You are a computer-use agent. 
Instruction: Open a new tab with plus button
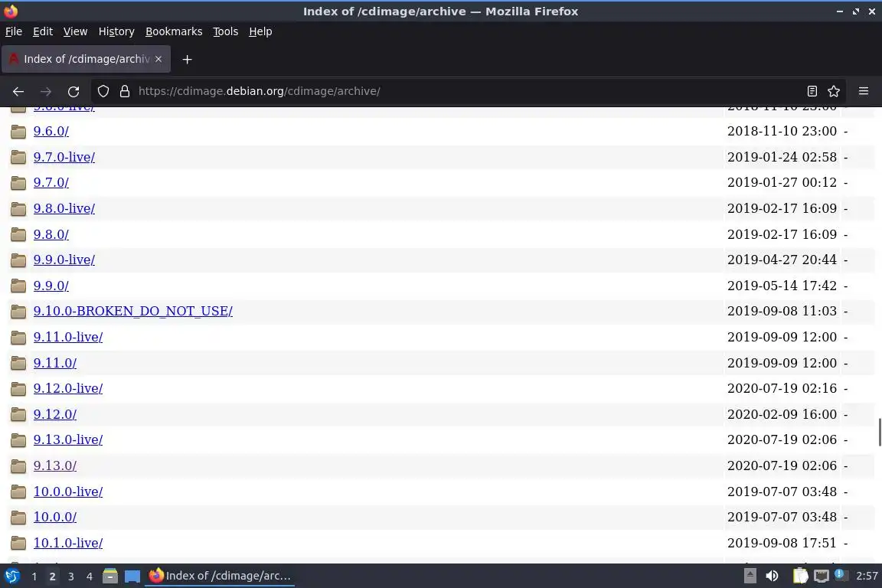point(188,59)
